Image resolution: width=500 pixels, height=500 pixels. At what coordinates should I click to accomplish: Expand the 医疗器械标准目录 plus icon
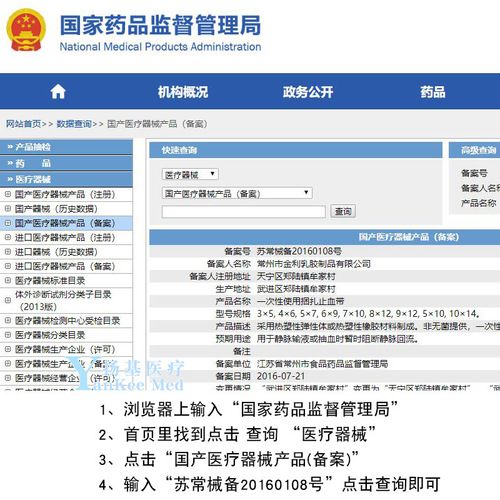(8, 280)
